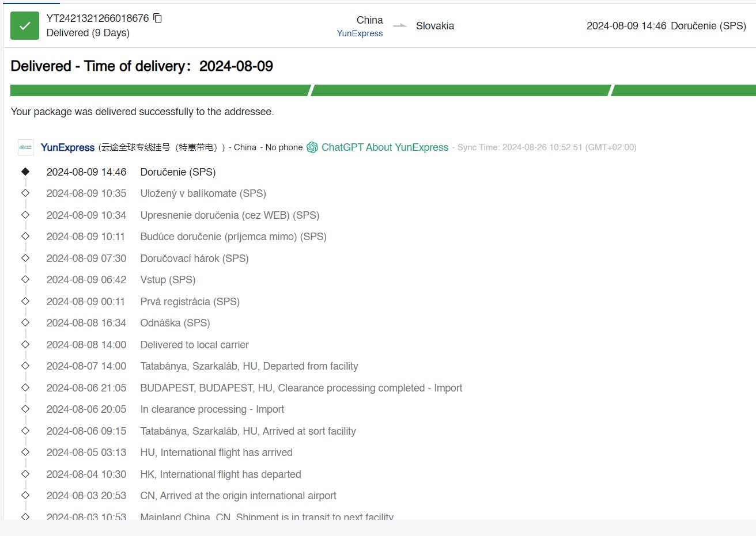The image size is (756, 536).
Task: Click the Delivered (9 Days) status text
Action: 88,33
